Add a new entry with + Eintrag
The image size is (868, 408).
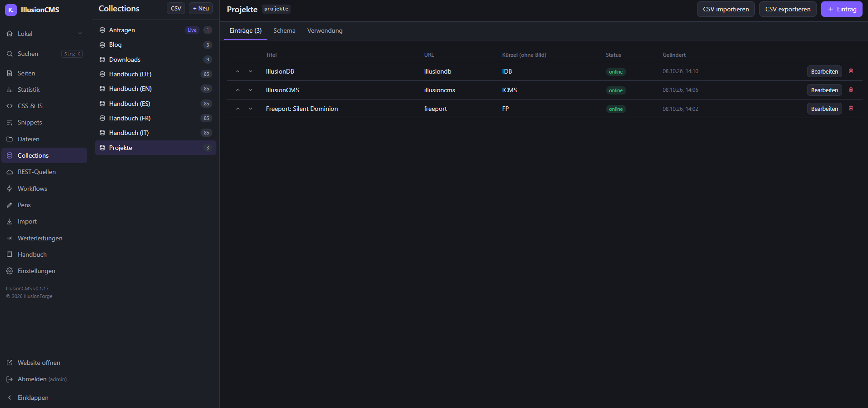(x=842, y=9)
